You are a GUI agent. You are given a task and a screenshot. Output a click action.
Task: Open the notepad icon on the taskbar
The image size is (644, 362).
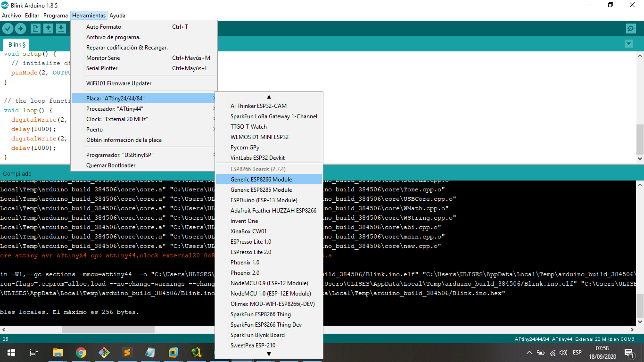pos(150,353)
